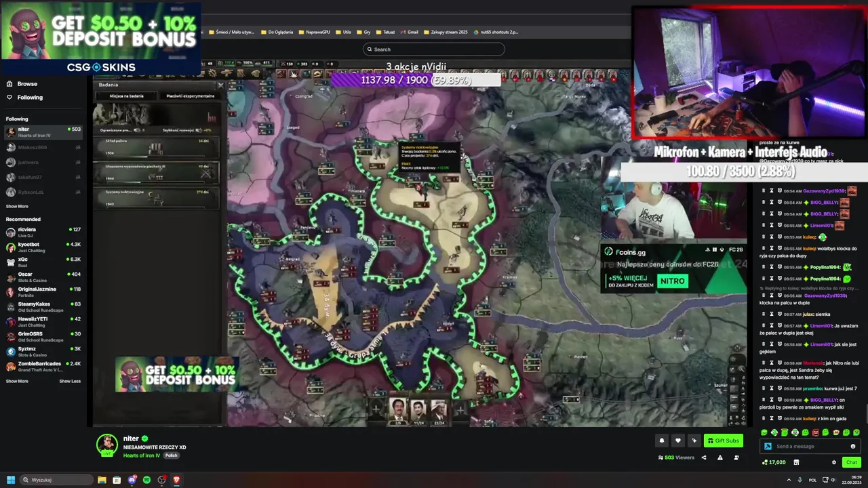Open ZombieBarricades recommended channel
Viewport: 868px width, 488px height.
(x=43, y=366)
